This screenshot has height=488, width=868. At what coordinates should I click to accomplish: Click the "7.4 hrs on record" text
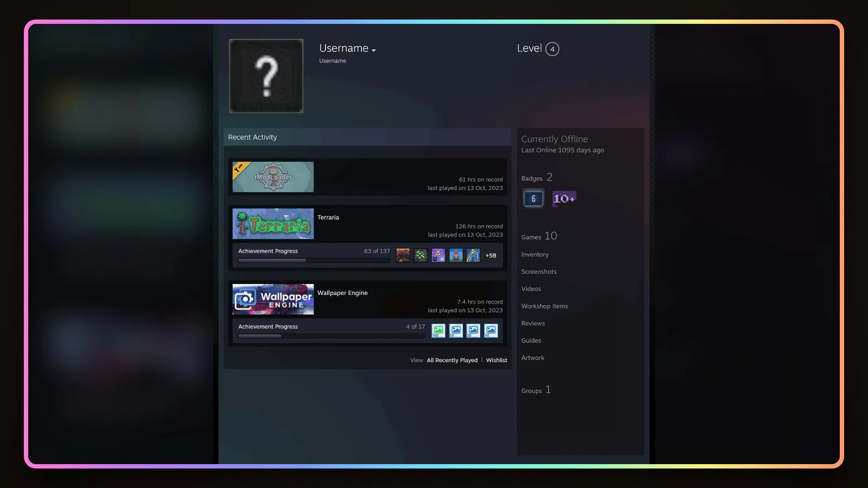pyautogui.click(x=480, y=301)
